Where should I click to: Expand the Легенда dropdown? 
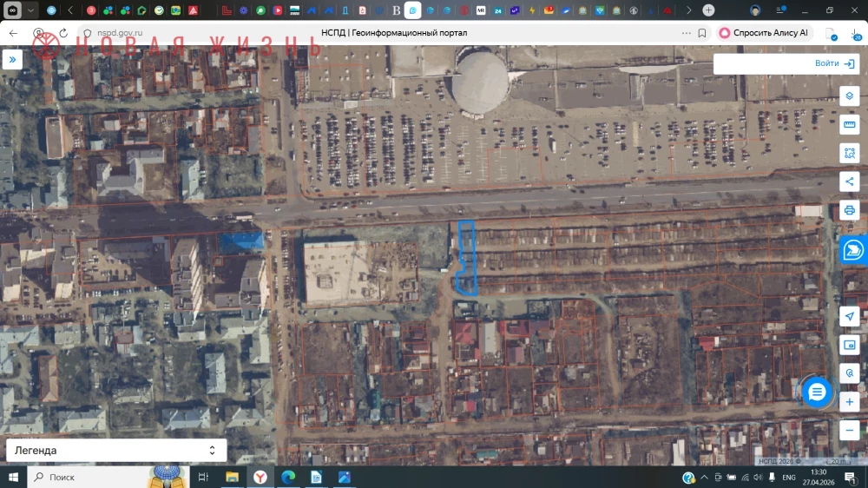(x=116, y=451)
